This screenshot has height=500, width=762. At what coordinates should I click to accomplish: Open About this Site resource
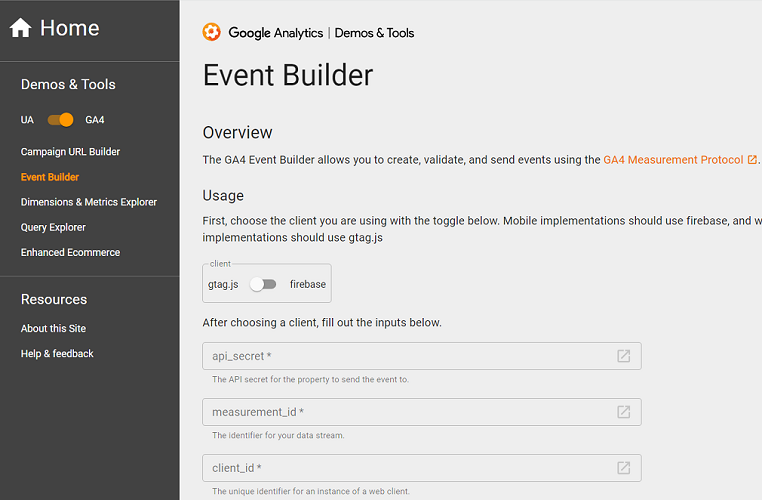pyautogui.click(x=53, y=328)
